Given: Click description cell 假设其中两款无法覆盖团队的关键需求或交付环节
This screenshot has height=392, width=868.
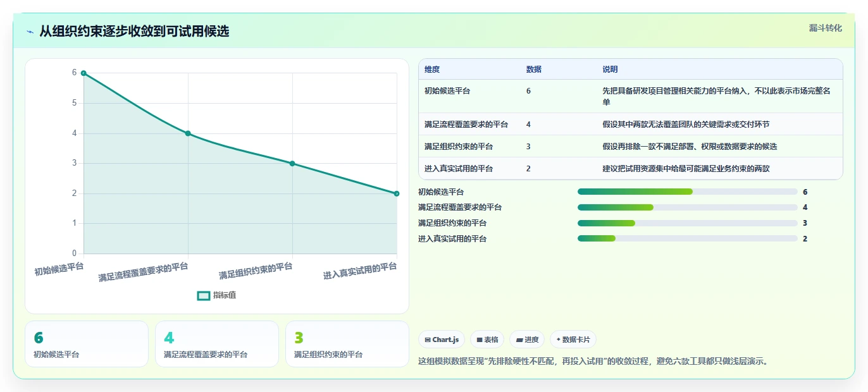Looking at the screenshot, I should click(x=686, y=125).
